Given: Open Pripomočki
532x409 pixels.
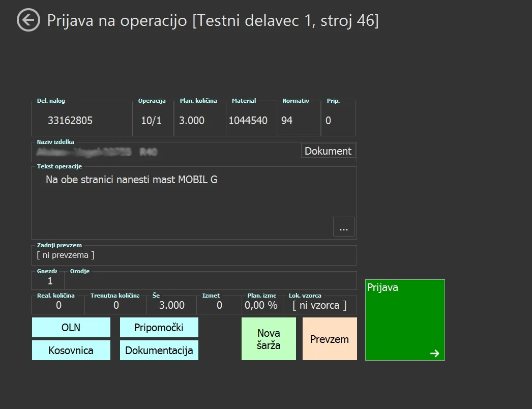Looking at the screenshot, I should [159, 327].
